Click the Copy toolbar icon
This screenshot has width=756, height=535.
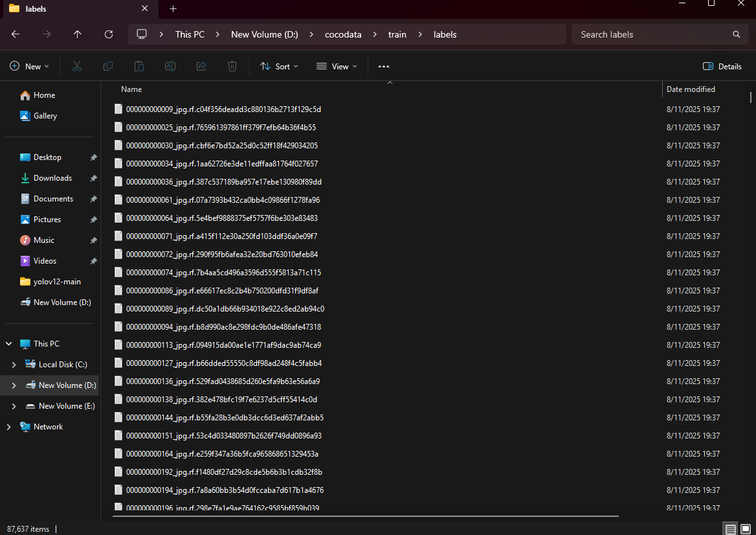click(108, 67)
